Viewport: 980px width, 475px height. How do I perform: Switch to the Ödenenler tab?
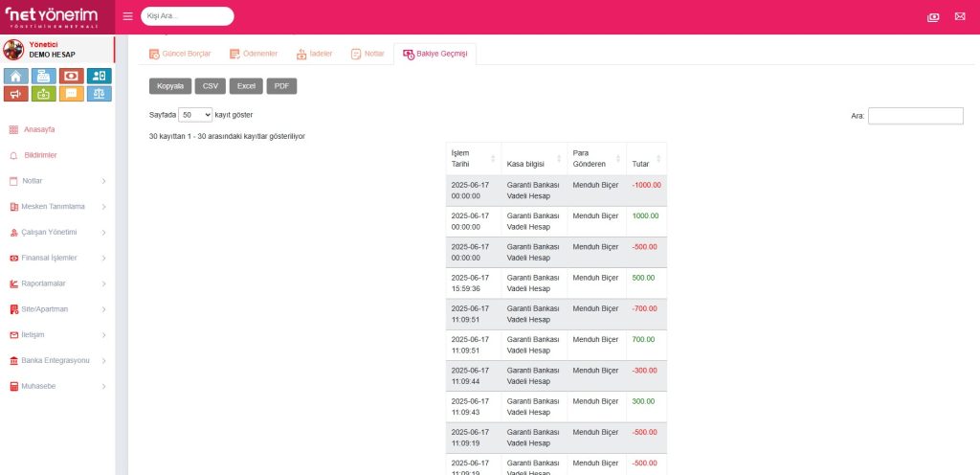tap(254, 54)
